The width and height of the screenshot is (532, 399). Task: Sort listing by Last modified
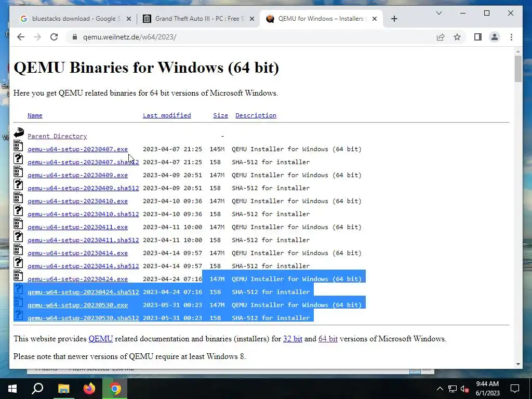coord(167,115)
